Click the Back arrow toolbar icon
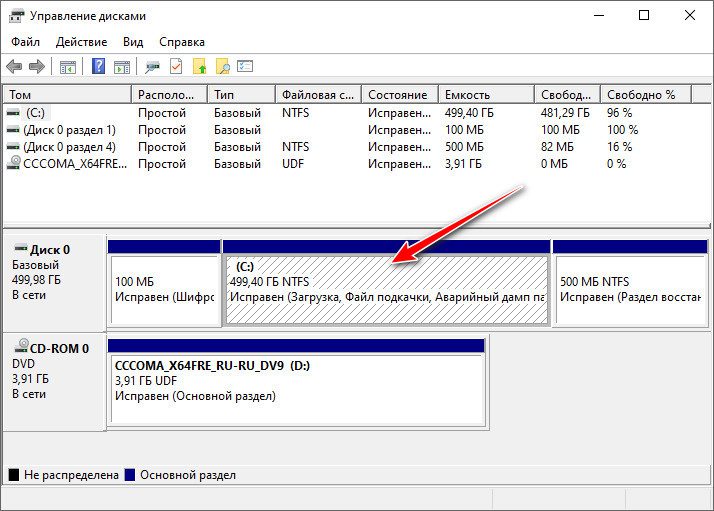 [x=14, y=67]
